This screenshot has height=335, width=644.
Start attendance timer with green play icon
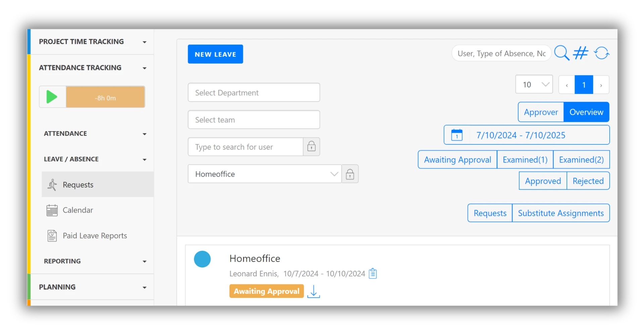coord(52,97)
